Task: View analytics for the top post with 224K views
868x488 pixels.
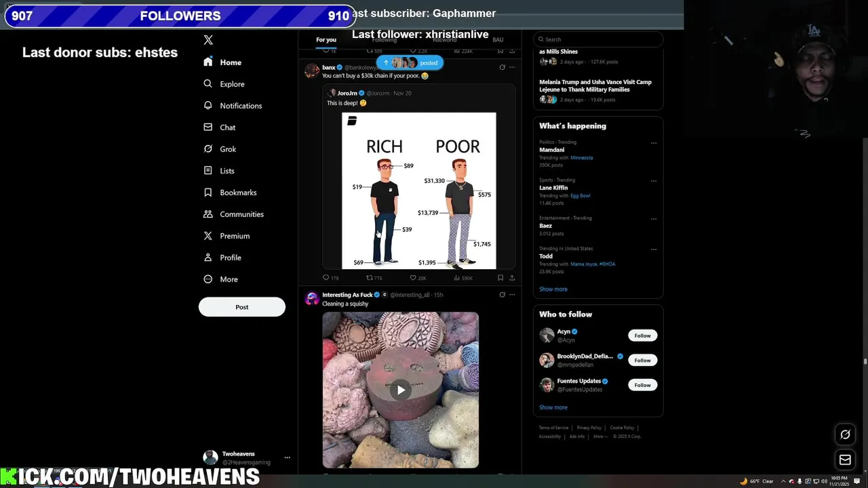Action: [x=463, y=51]
